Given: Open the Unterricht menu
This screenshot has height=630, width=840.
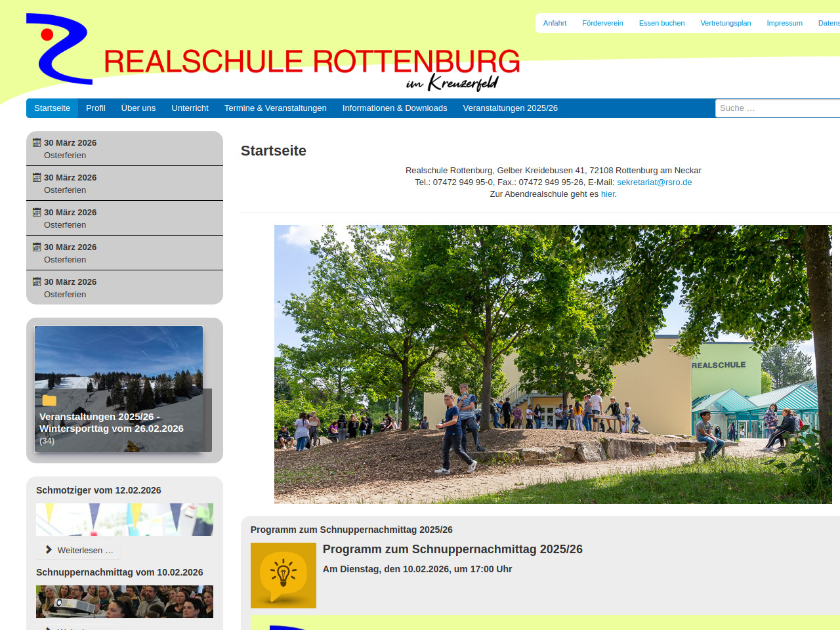Looking at the screenshot, I should pos(190,108).
